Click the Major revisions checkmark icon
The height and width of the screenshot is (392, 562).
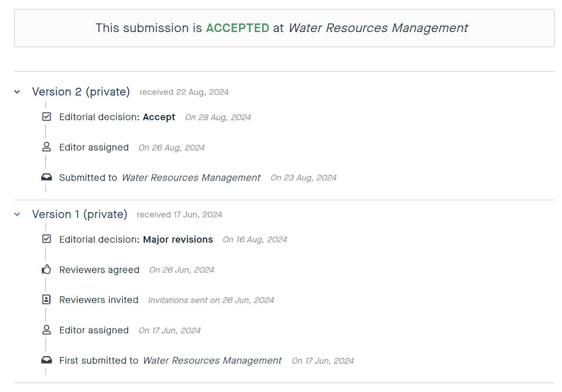coord(46,239)
